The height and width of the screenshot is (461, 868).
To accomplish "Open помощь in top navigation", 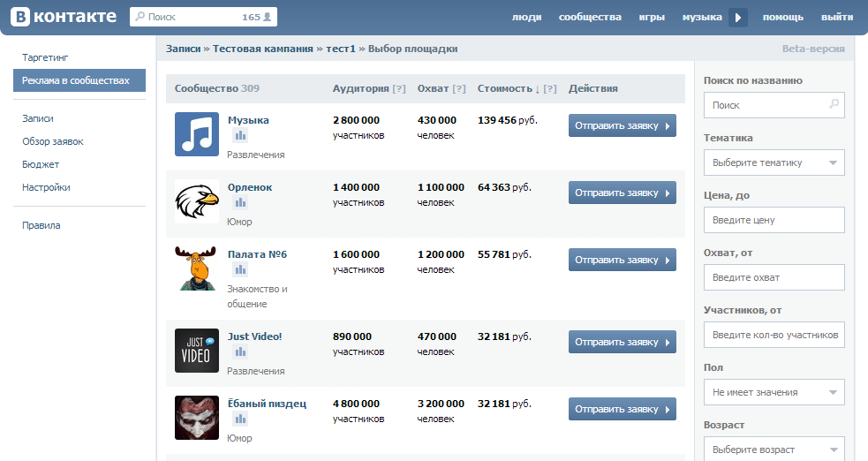I will pos(782,17).
